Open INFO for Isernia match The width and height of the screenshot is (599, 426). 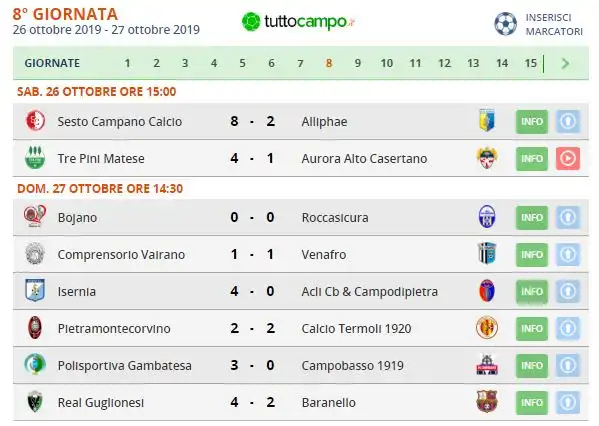[x=532, y=292]
